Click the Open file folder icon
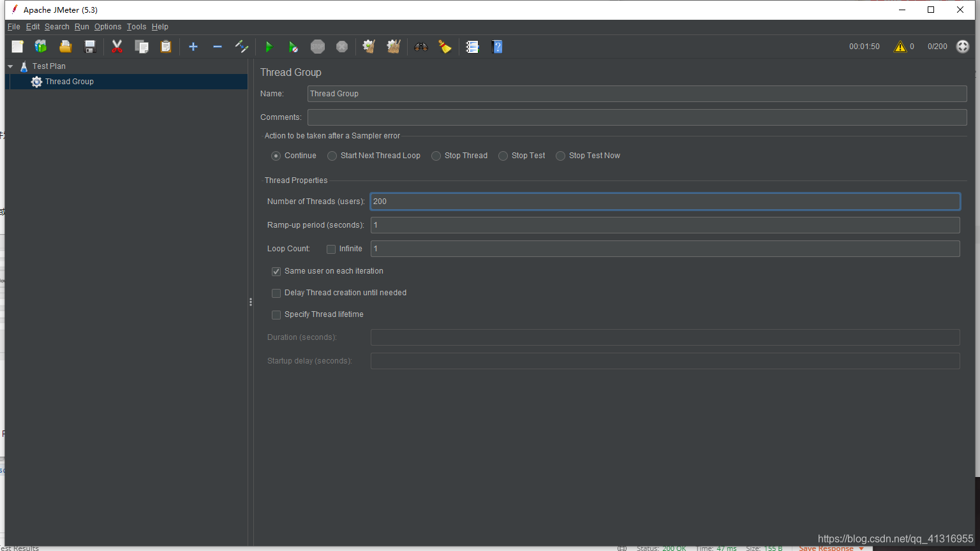Screen dimensions: 980x551 click(65, 47)
